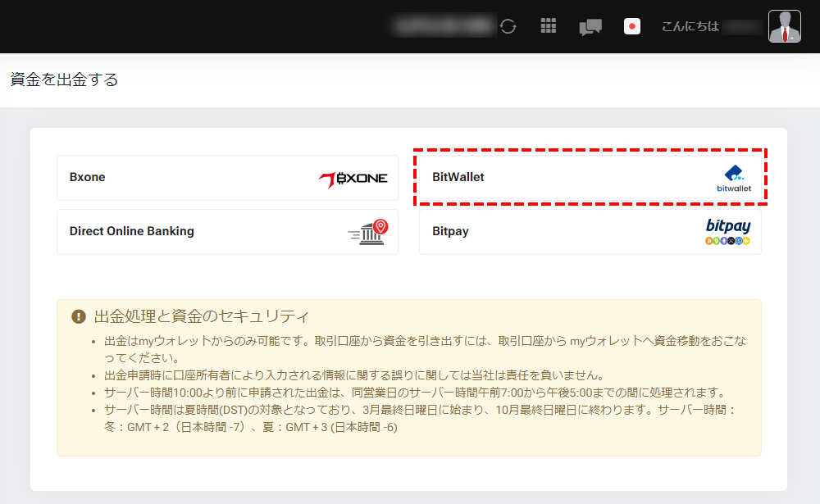Select the Bxone withdrawal option
This screenshot has width=820, height=504.
[x=227, y=178]
